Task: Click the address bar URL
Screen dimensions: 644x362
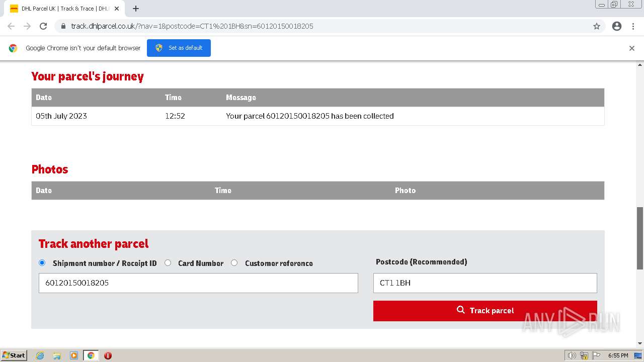Action: pos(192,26)
